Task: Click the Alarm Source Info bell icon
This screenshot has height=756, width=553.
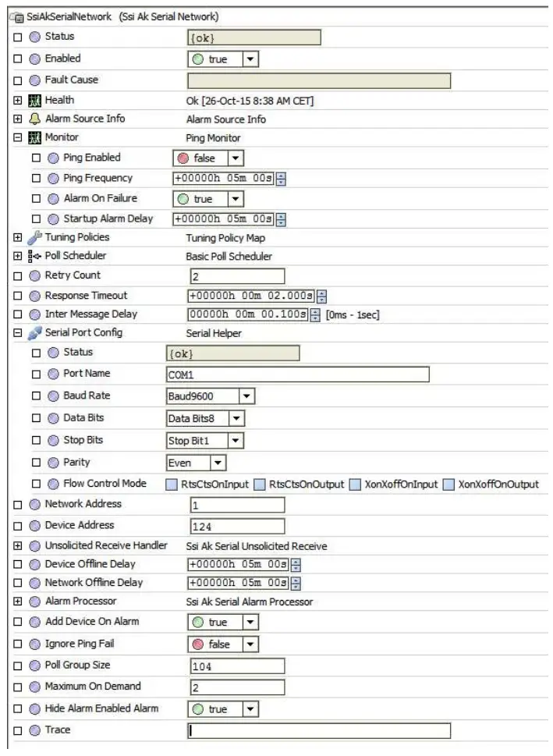Action: (36, 118)
